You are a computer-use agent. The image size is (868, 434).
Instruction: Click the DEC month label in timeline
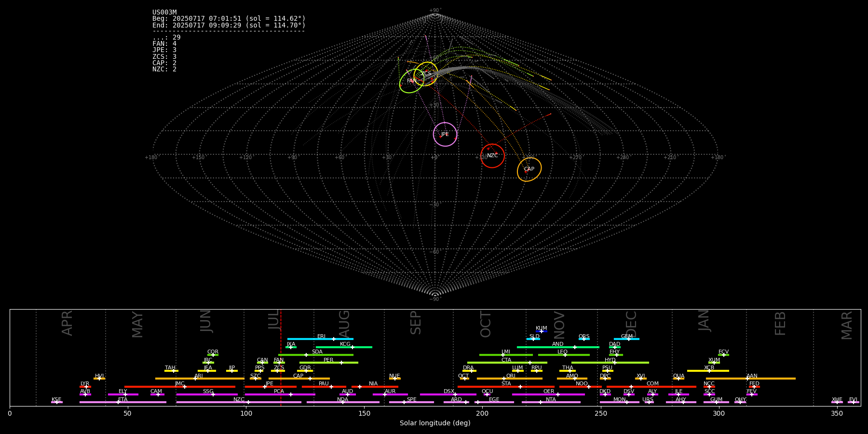[631, 325]
